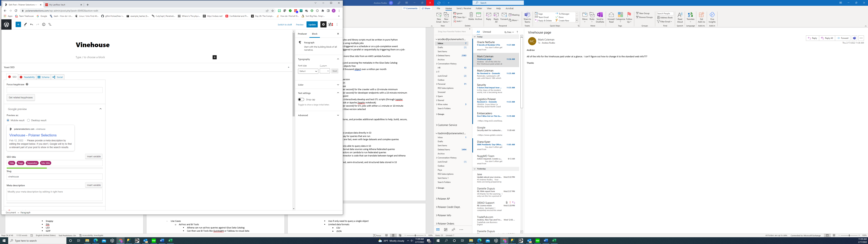Switch to Calendar icon in Outlook navigation bar
868x244 pixels.
[x=446, y=229]
